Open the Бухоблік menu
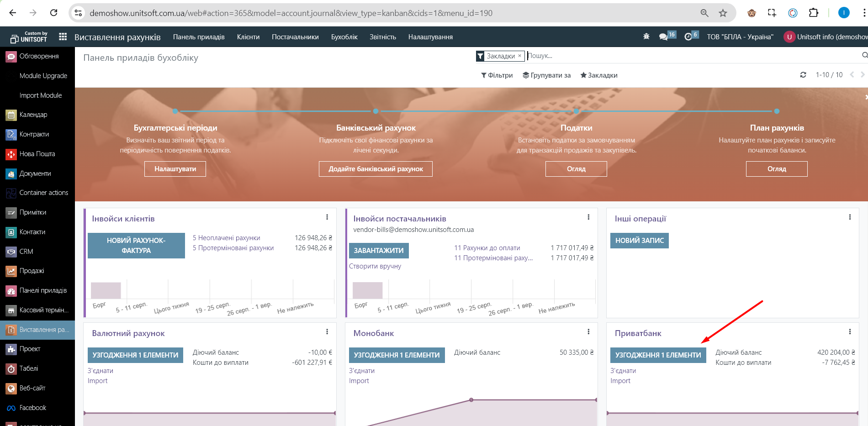Screen dimensions: 868x426 344,37
